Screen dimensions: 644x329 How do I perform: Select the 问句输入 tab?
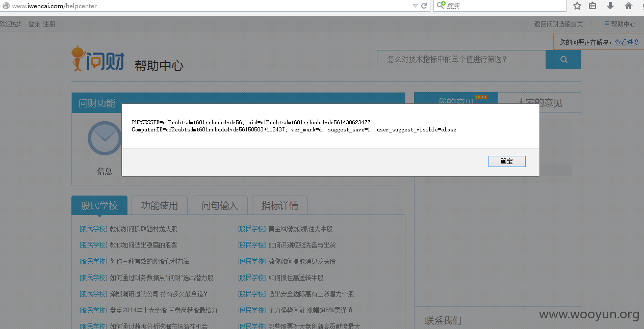220,206
